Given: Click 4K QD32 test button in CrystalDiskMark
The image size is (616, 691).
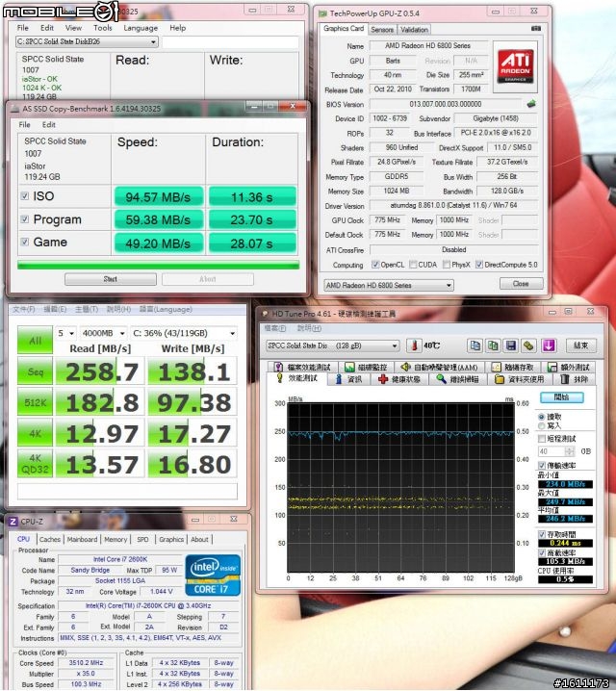Looking at the screenshot, I should [35, 464].
